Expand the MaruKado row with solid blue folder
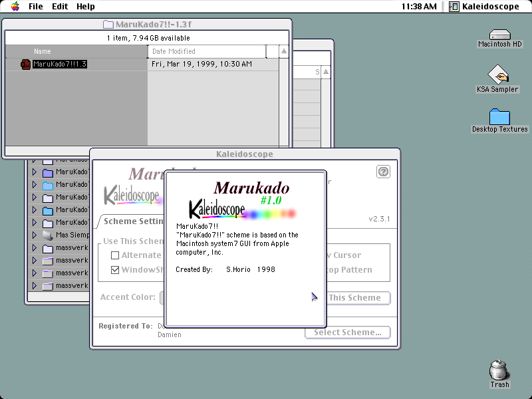Image resolution: width=532 pixels, height=399 pixels. point(35,210)
